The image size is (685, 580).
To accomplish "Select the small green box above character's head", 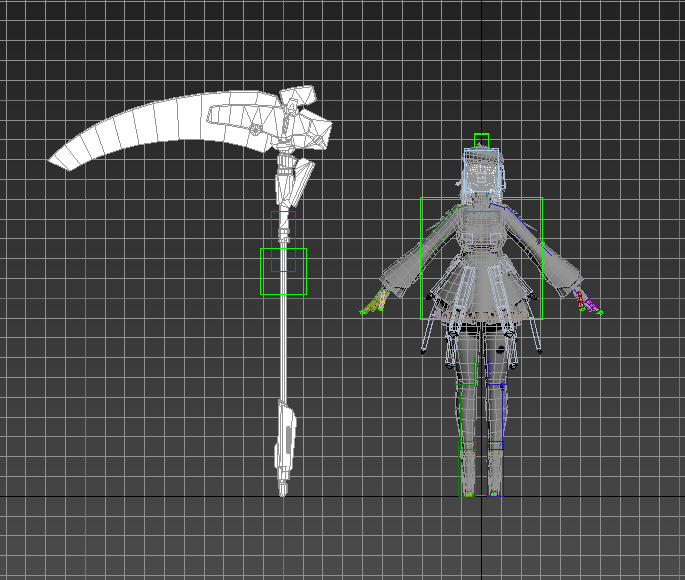I will [x=481, y=141].
